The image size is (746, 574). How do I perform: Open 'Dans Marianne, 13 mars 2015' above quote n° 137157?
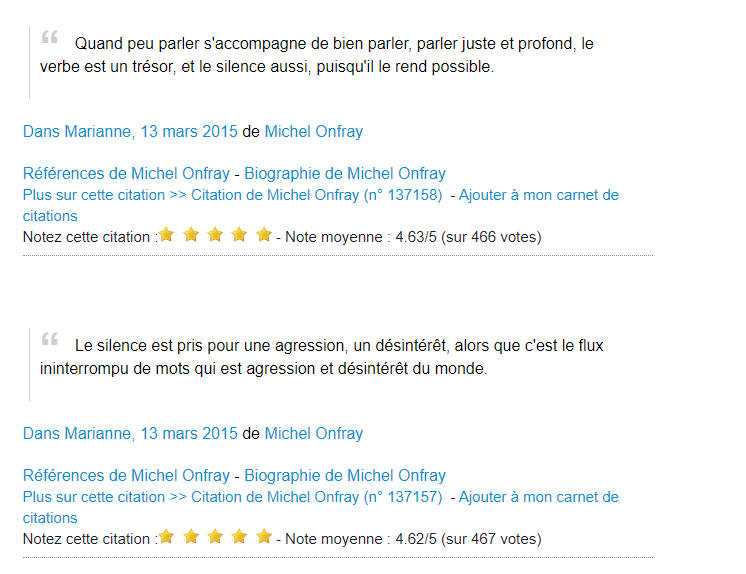(x=130, y=434)
